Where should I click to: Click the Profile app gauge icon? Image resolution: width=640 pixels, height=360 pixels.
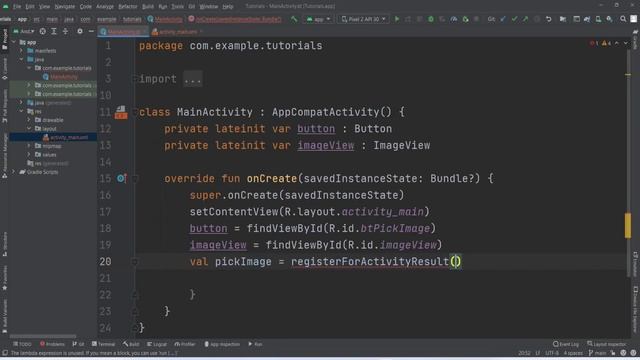point(453,19)
